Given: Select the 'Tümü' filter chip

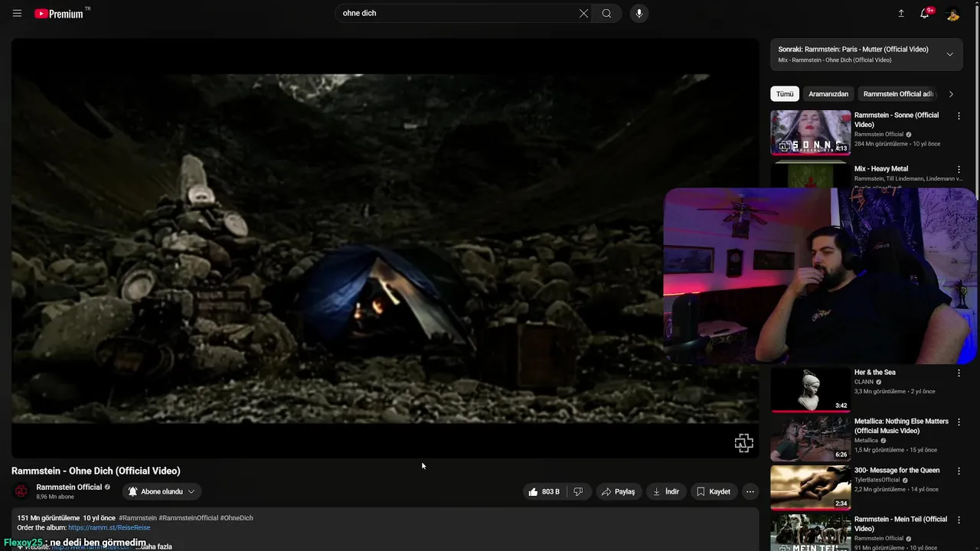Looking at the screenshot, I should coord(785,94).
